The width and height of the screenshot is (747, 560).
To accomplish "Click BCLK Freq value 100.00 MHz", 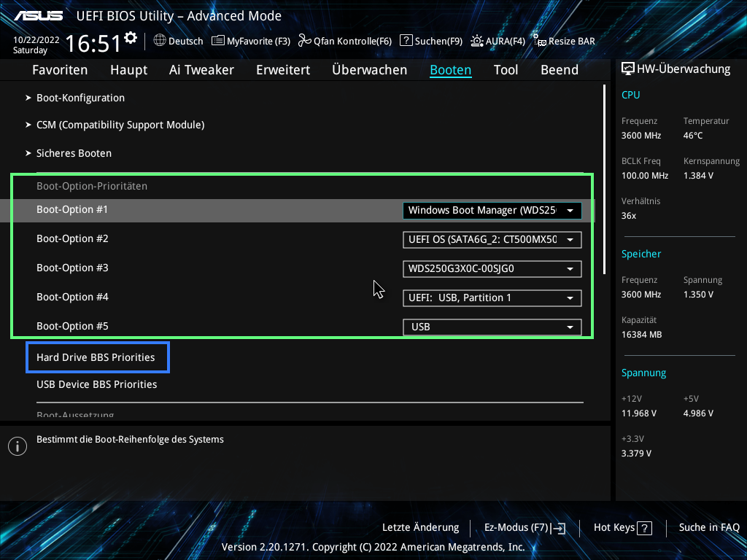I will click(x=645, y=175).
